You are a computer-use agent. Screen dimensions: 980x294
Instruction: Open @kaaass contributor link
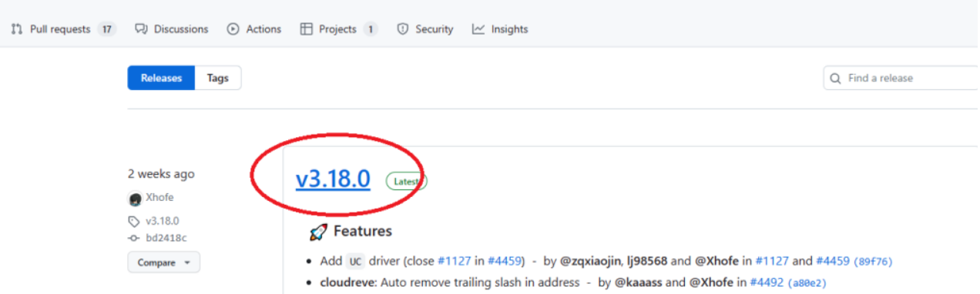(639, 282)
